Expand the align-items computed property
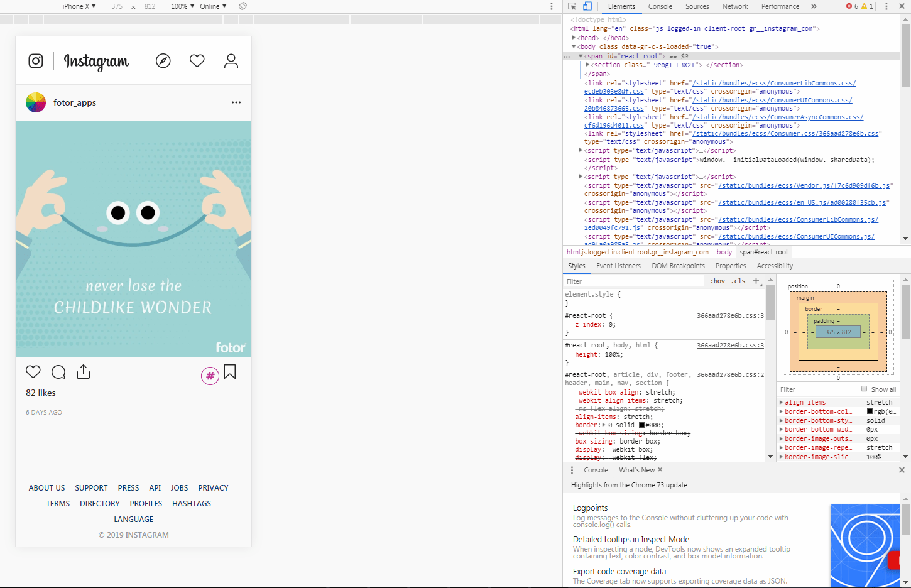The image size is (911, 588). point(782,402)
